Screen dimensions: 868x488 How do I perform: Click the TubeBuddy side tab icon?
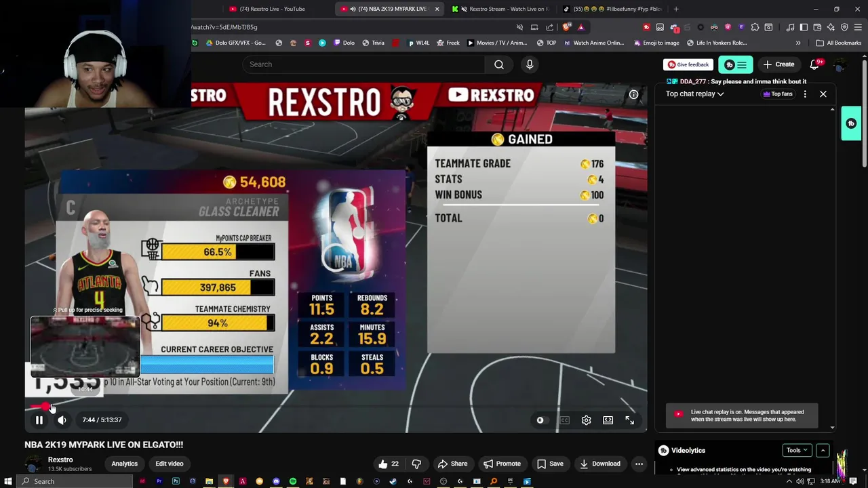852,123
